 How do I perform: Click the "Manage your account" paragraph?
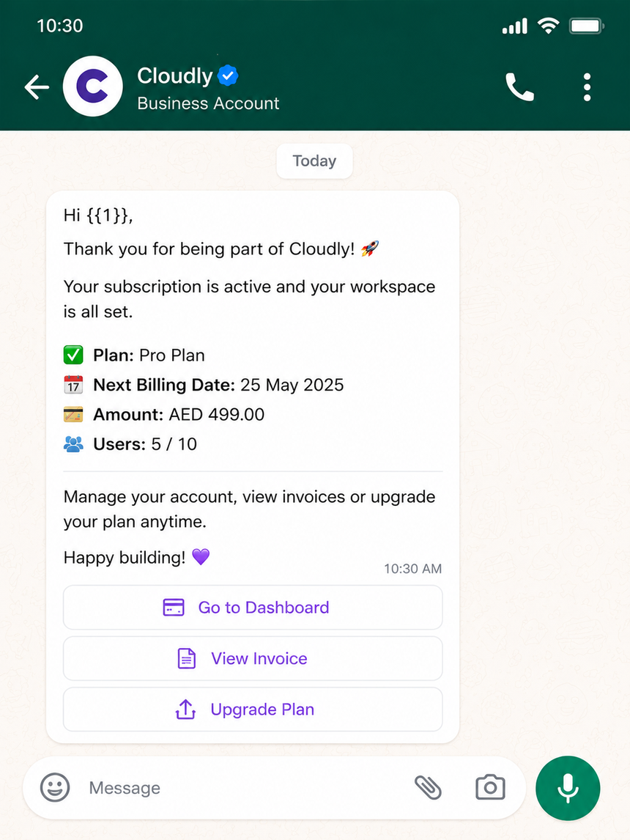[x=249, y=509]
